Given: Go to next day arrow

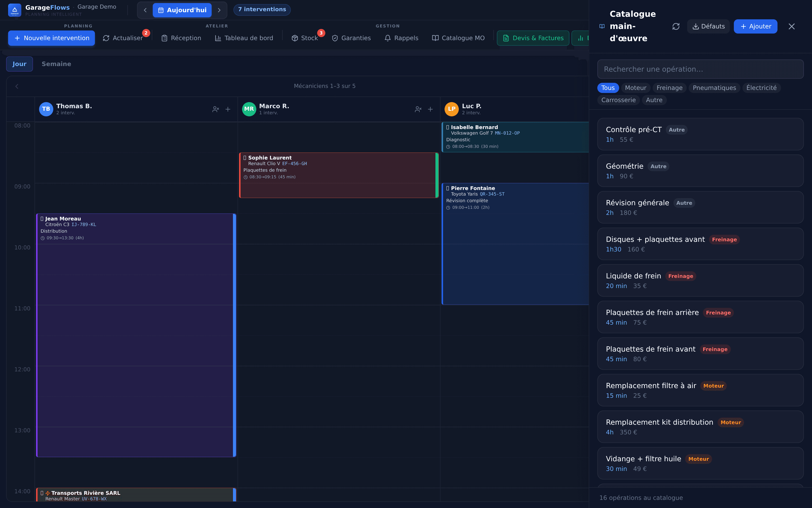Looking at the screenshot, I should [219, 10].
